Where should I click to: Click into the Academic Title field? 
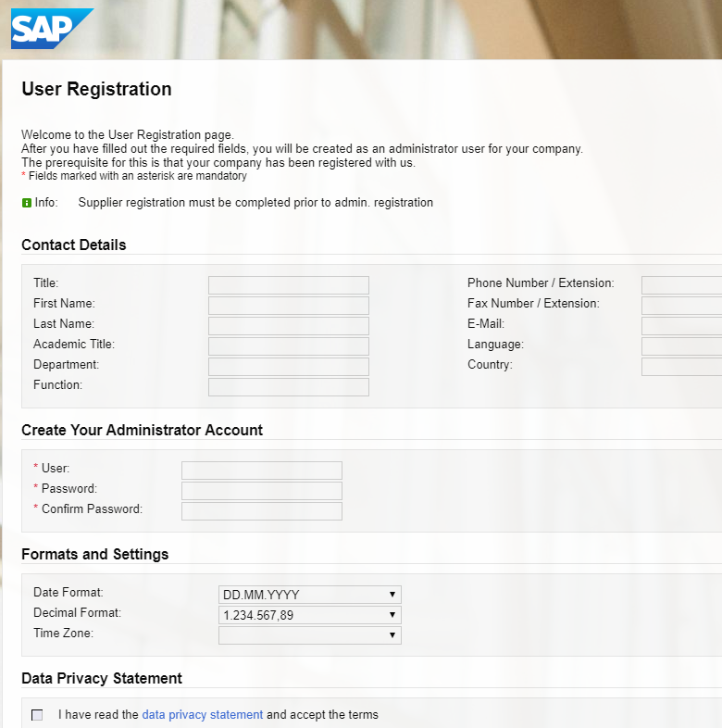click(289, 346)
